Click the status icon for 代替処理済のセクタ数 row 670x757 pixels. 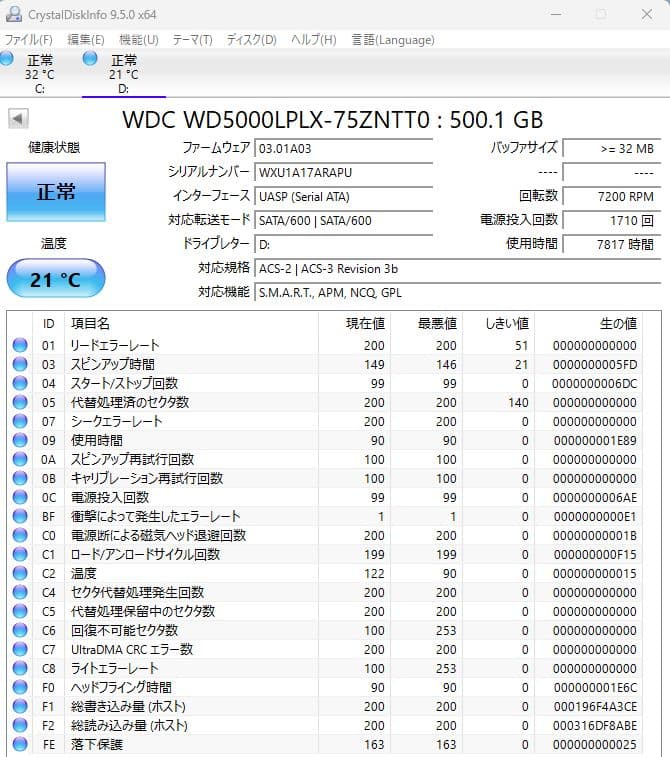pyautogui.click(x=20, y=402)
